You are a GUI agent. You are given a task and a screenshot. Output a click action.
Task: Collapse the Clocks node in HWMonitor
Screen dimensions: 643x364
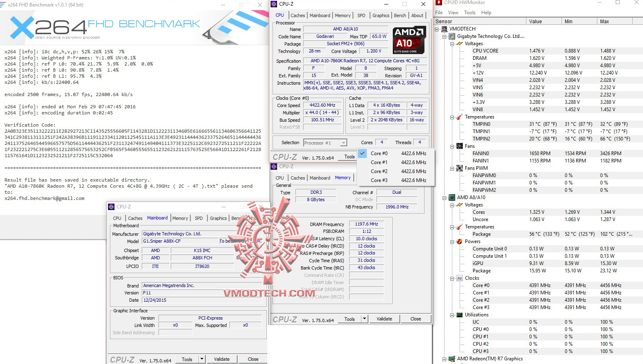tap(452, 278)
